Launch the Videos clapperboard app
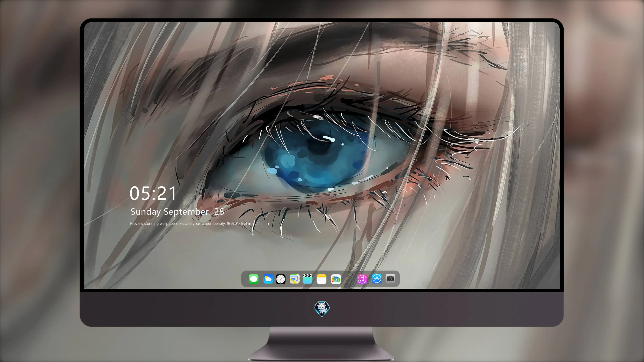 click(x=308, y=279)
